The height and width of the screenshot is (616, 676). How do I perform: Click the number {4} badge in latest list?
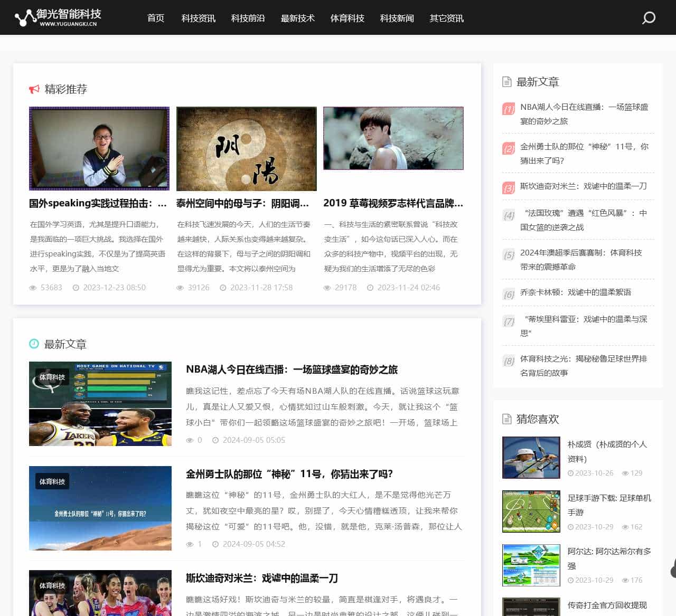point(509,215)
